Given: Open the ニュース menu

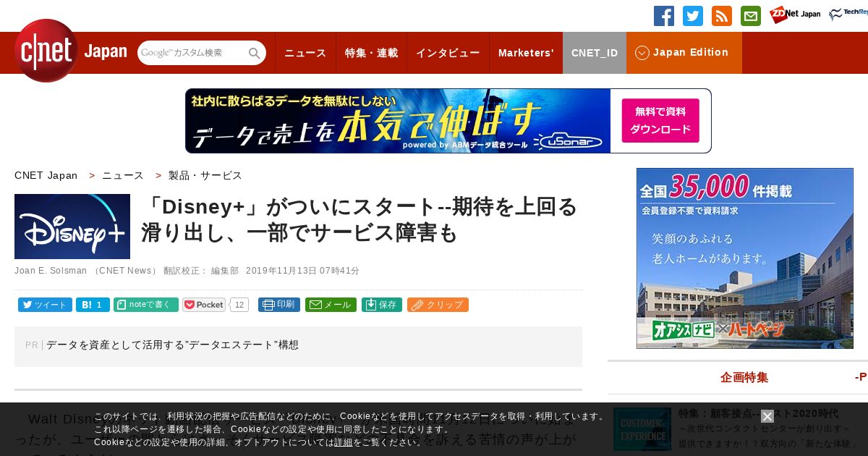Looking at the screenshot, I should (305, 53).
